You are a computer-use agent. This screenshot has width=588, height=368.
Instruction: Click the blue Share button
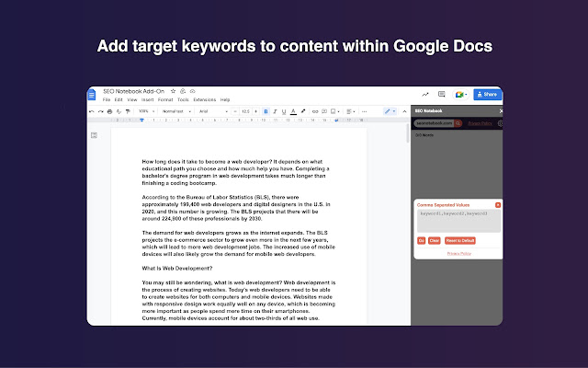coord(488,95)
